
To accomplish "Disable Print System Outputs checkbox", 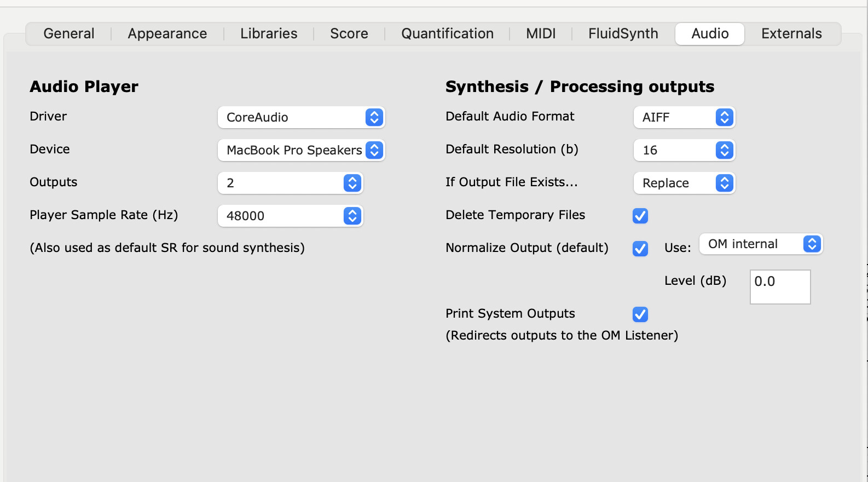I will coord(640,314).
